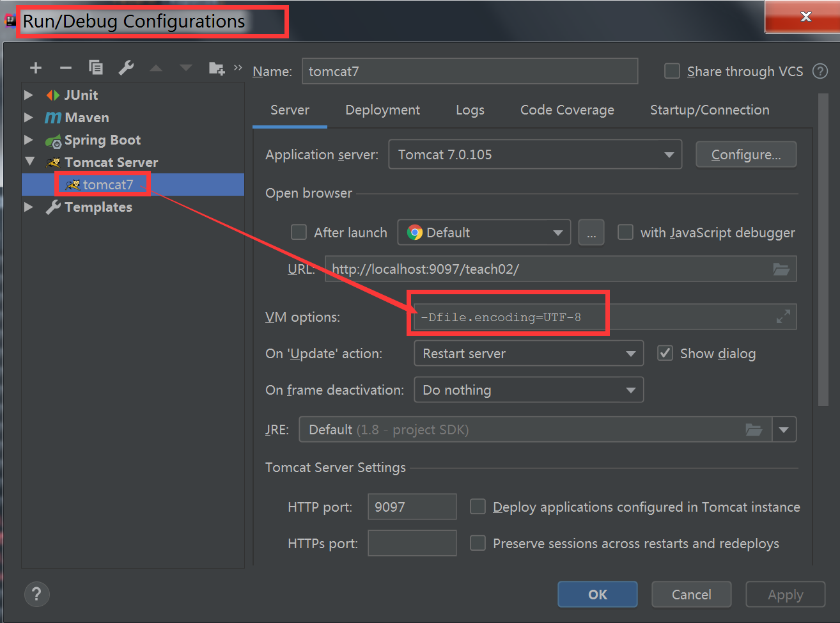The height and width of the screenshot is (623, 840).
Task: Click URL field with localhost:9097
Action: tap(561, 269)
